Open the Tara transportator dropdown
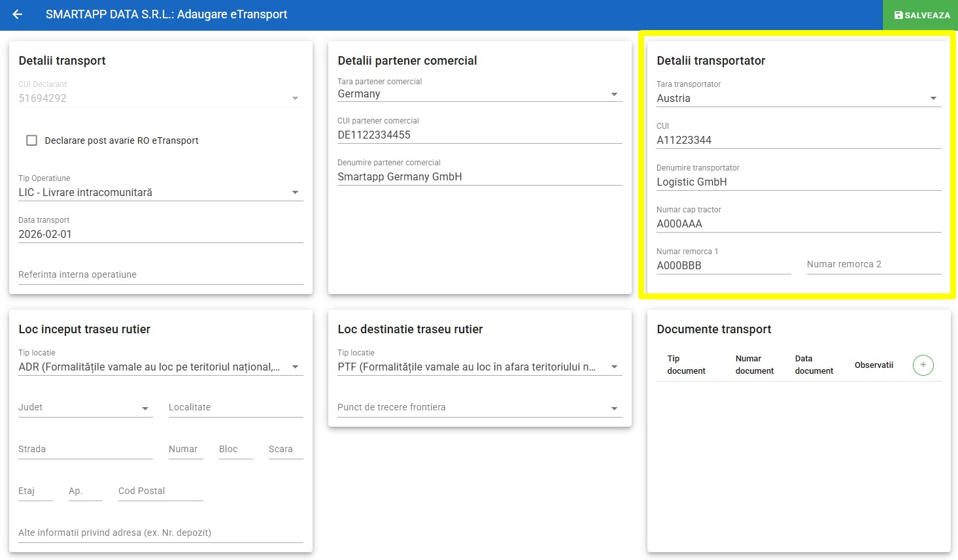 798,99
